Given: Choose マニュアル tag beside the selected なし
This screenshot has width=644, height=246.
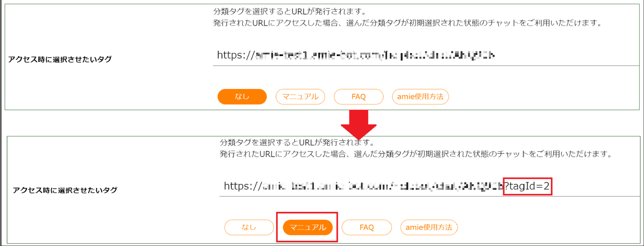Looking at the screenshot, I should coord(300,97).
